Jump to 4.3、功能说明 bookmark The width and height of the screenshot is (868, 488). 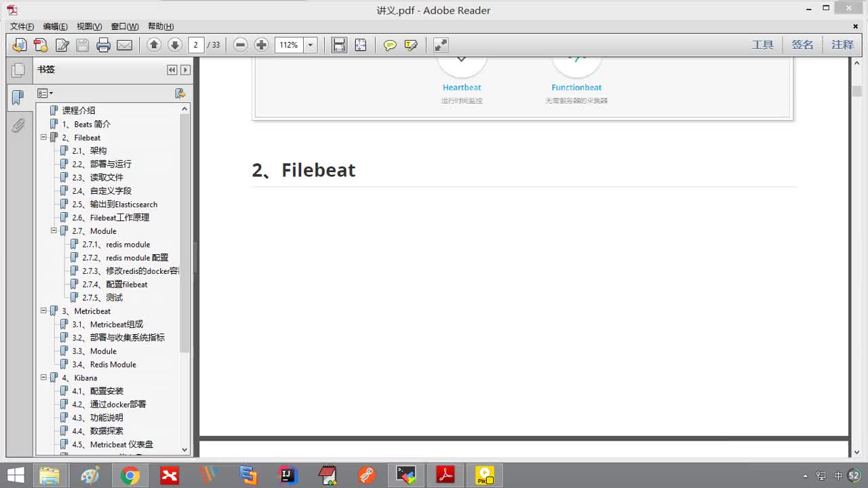coord(98,418)
